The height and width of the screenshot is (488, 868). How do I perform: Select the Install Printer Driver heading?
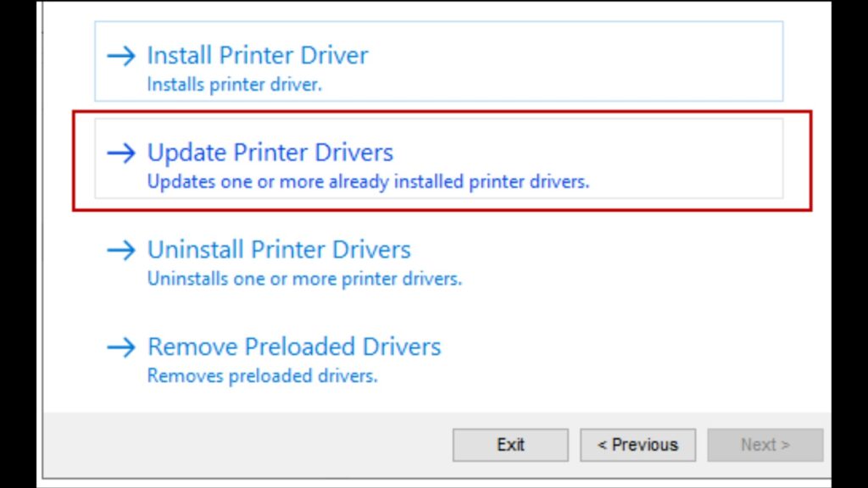pyautogui.click(x=258, y=56)
